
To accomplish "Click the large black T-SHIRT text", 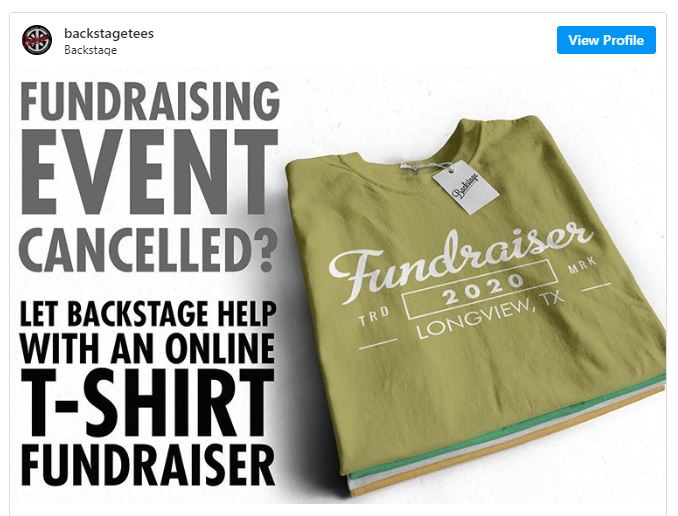I will point(147,403).
